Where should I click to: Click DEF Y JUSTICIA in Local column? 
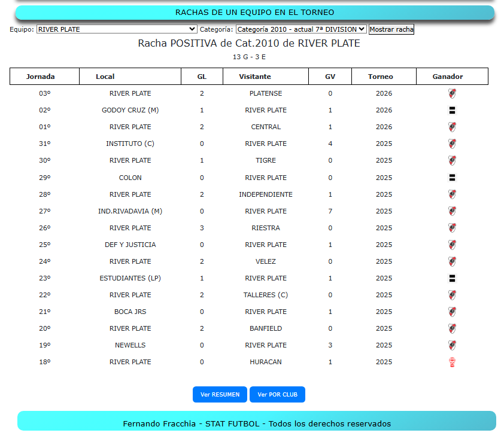130,245
